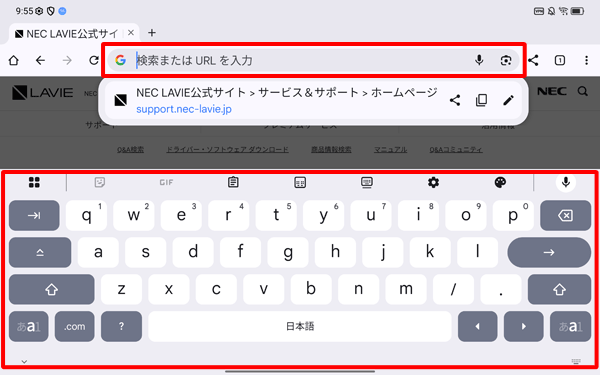
Task: Tap the l key
Action: coord(478,253)
